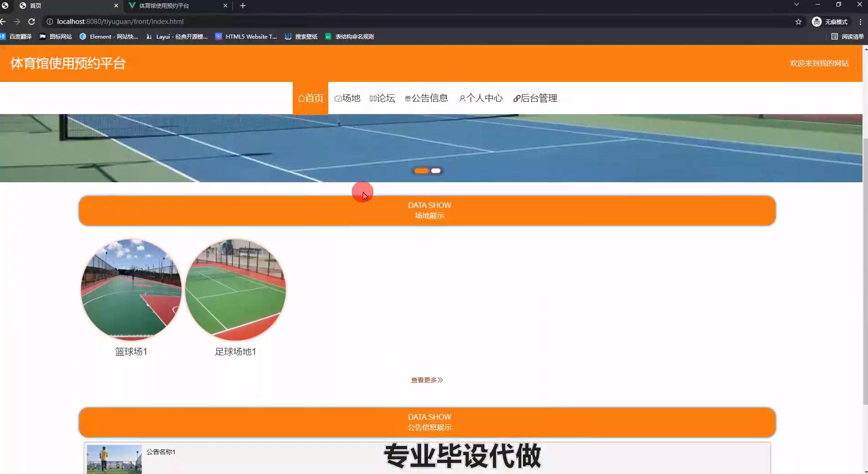Open the 篮球场1 venue thumbnail
This screenshot has height=474, width=868.
point(131,289)
